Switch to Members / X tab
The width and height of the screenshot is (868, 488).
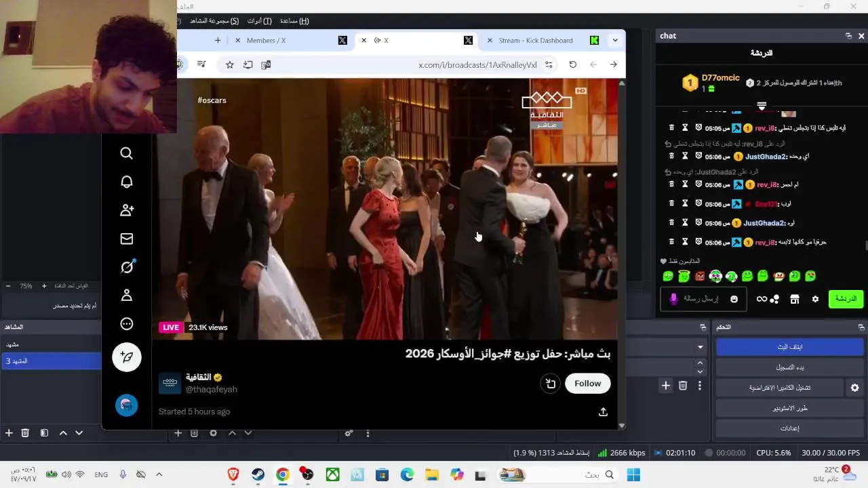coord(266,41)
